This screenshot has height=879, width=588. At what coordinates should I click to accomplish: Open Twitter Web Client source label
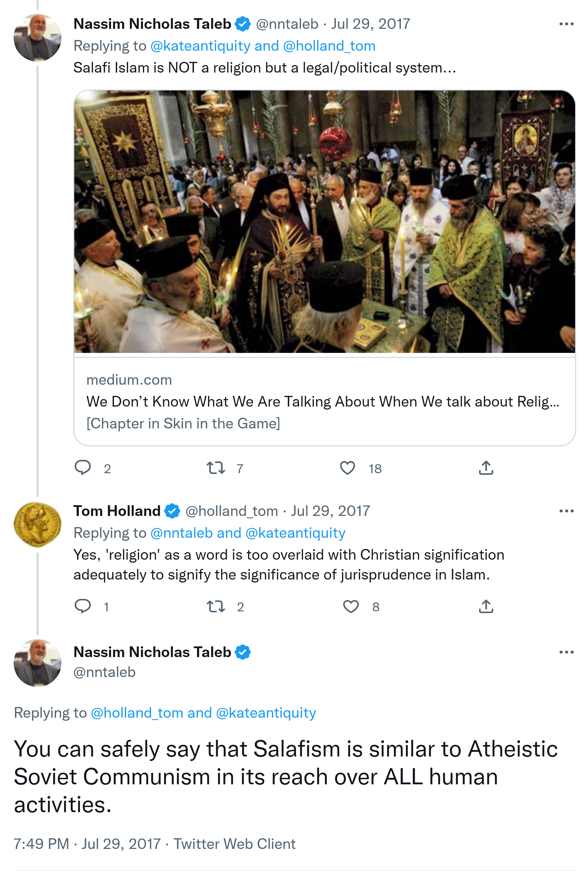tap(234, 844)
